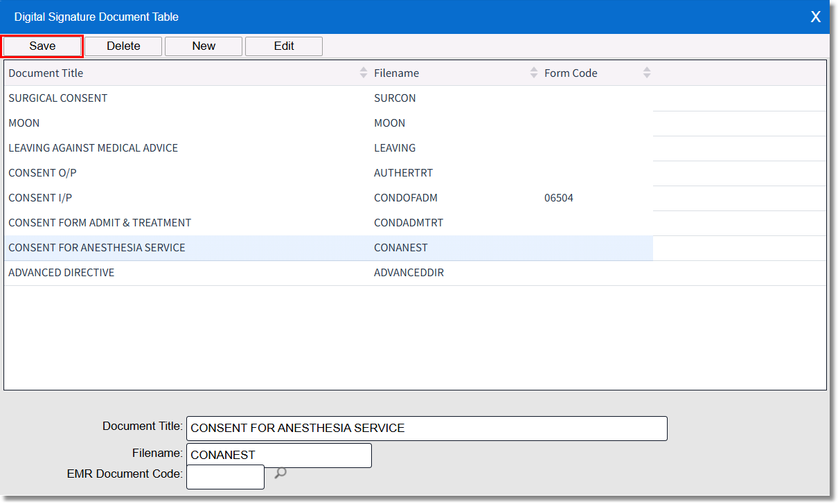Select the SURGICAL CONSENT row
This screenshot has width=838, height=504.
[58, 98]
